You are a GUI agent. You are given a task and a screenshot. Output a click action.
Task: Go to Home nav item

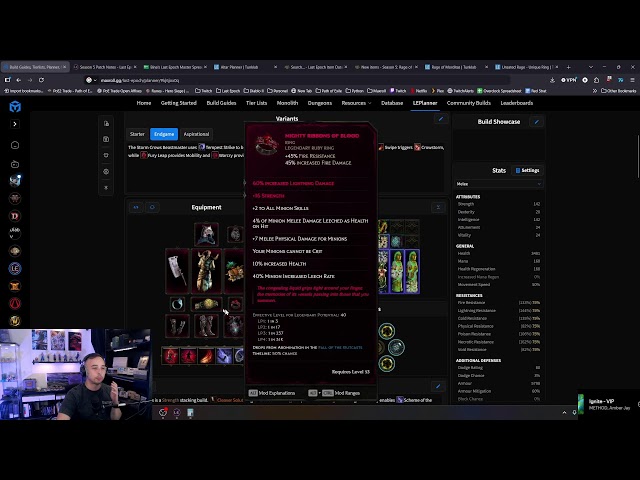pos(144,103)
